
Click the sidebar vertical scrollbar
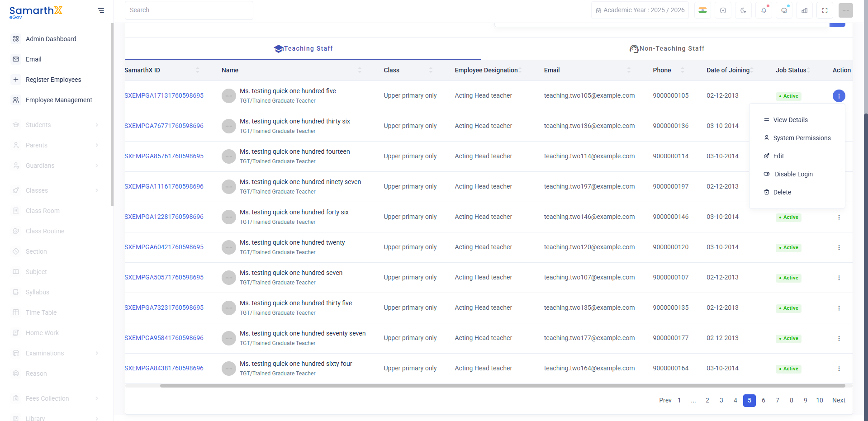coord(112,114)
